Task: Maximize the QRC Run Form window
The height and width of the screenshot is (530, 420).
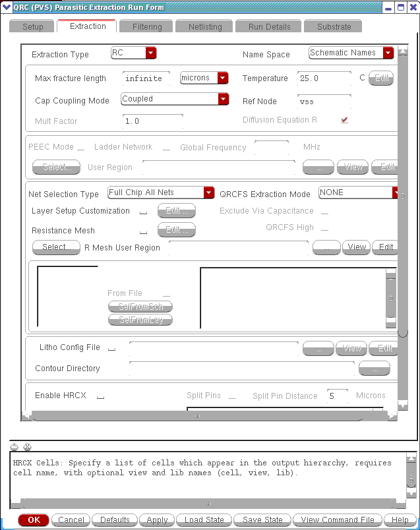Action: coord(401,7)
